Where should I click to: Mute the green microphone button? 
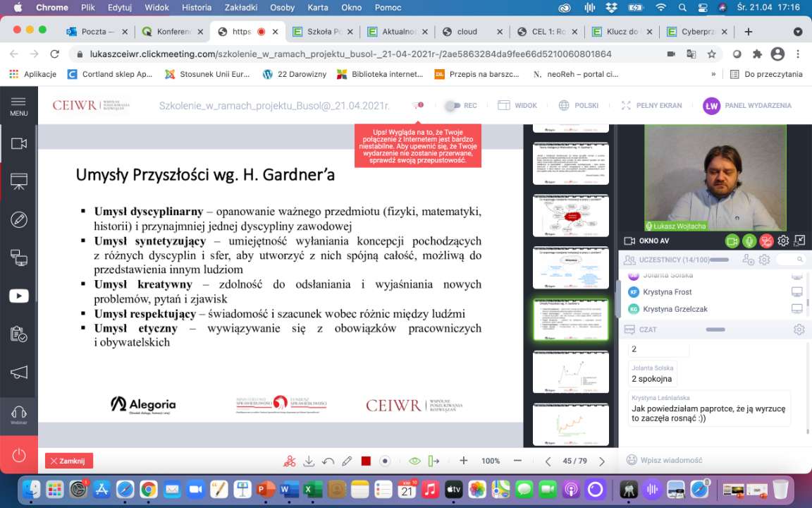click(749, 241)
